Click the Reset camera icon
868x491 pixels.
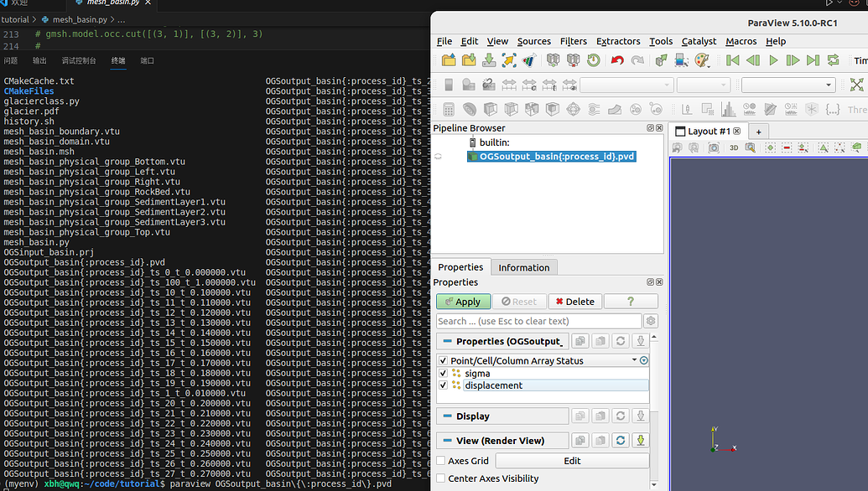(x=856, y=85)
